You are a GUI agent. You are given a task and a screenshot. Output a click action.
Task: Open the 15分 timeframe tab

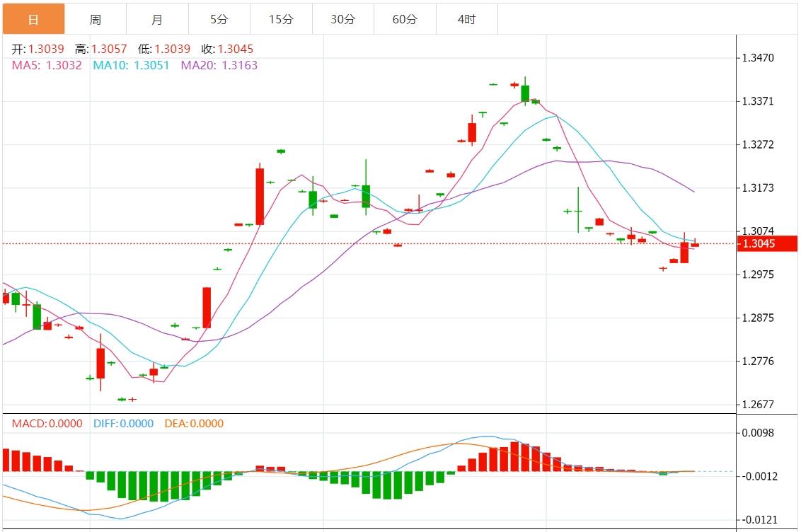tap(281, 19)
